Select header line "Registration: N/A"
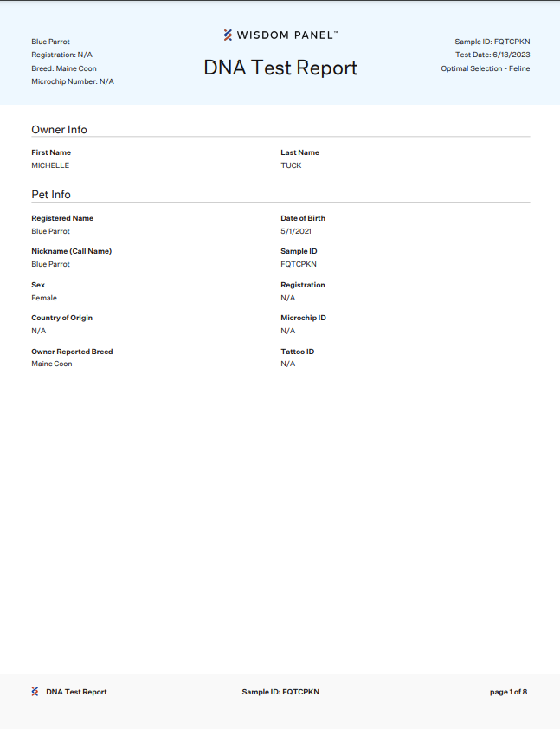This screenshot has height=729, width=560. pyautogui.click(x=61, y=55)
